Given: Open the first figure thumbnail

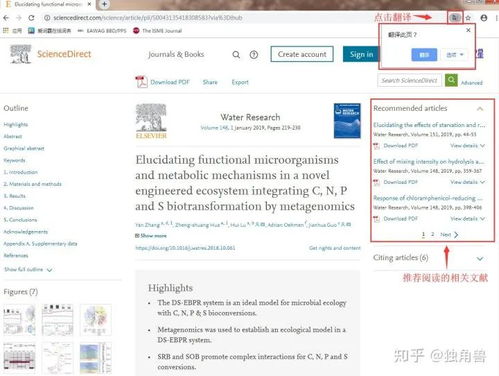Looking at the screenshot, I should [x=19, y=319].
